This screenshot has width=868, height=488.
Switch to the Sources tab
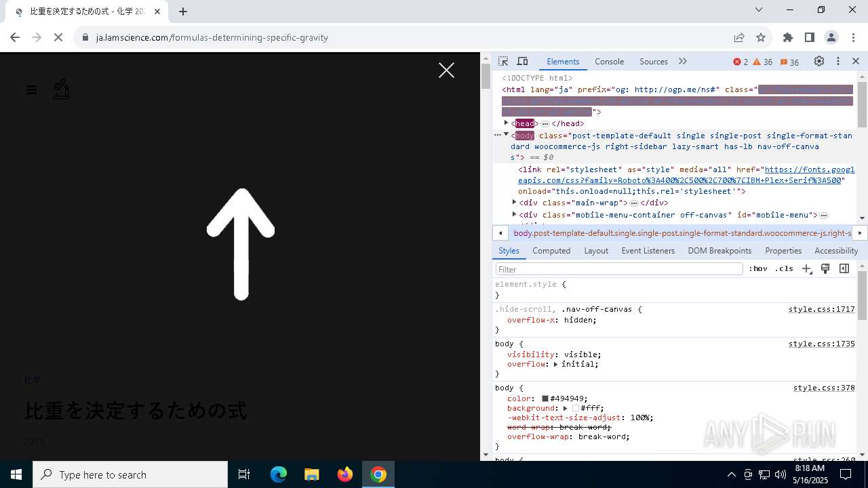point(654,61)
